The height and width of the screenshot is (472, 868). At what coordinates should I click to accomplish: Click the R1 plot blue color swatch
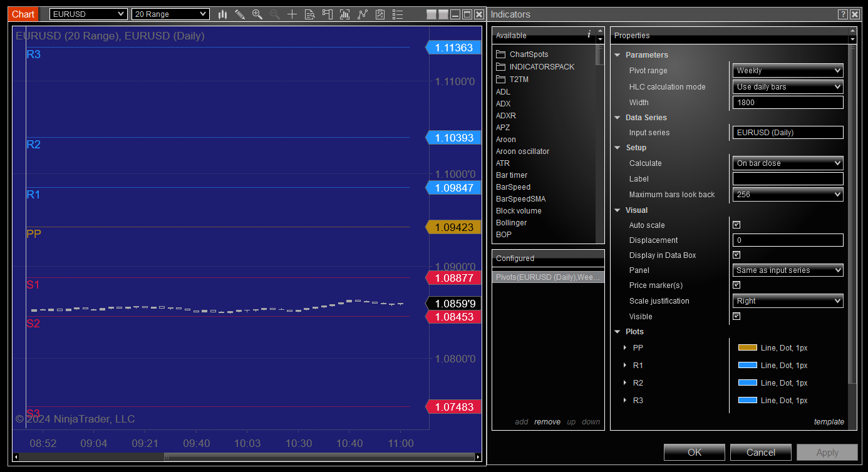[x=748, y=366]
